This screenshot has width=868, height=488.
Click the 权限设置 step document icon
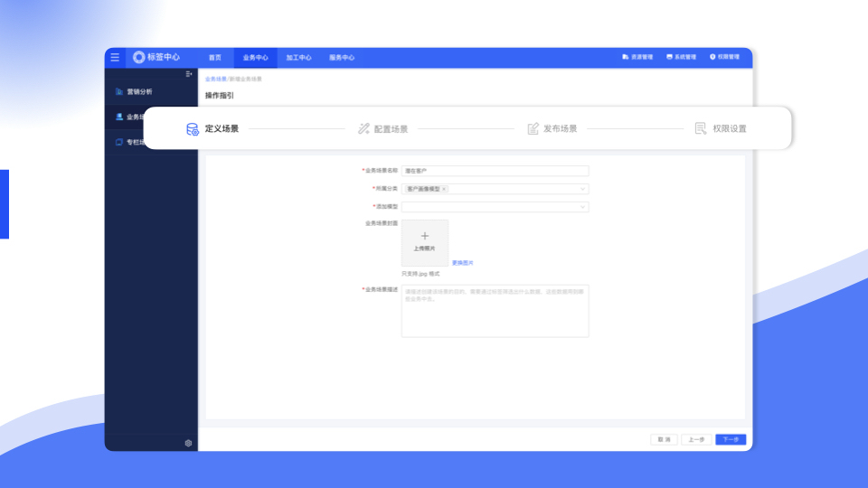(x=700, y=128)
